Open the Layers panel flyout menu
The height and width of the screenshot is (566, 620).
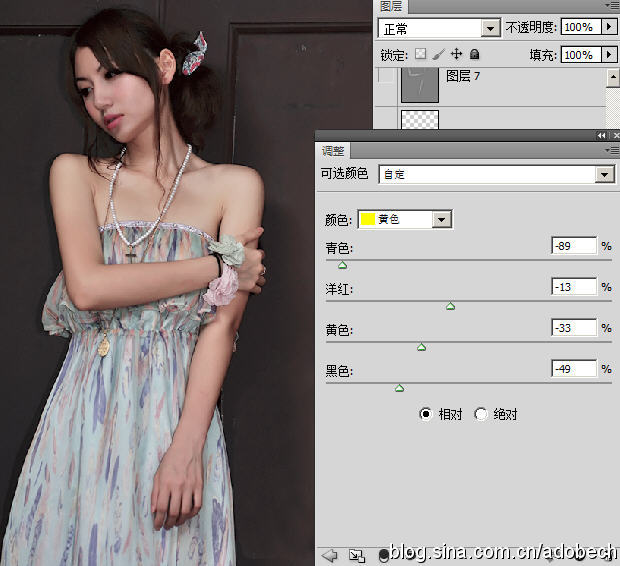[x=612, y=5]
